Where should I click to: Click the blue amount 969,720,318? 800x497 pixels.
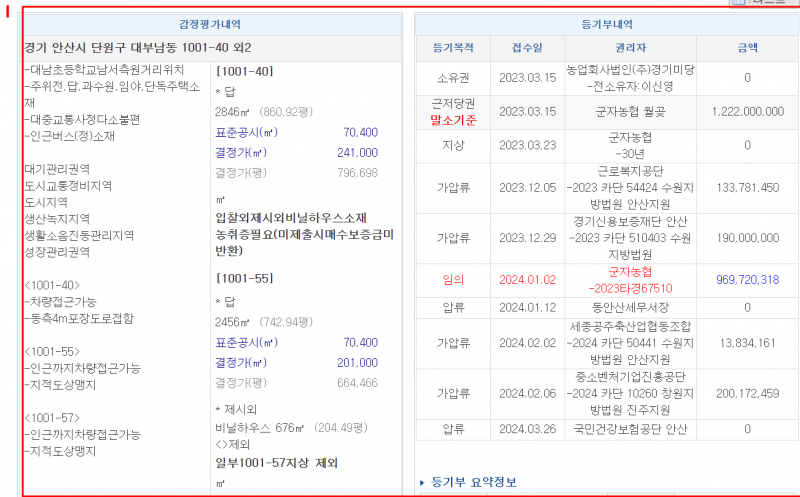tap(747, 280)
